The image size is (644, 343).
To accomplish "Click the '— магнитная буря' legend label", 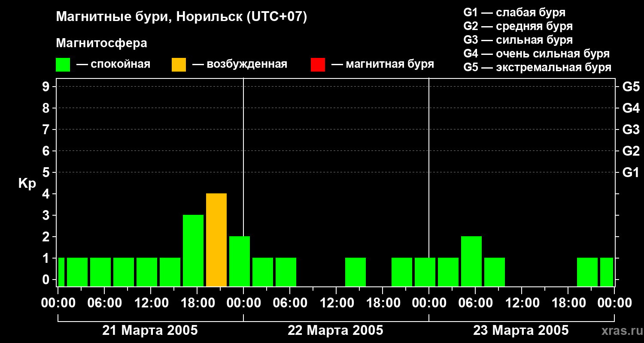I will (383, 65).
